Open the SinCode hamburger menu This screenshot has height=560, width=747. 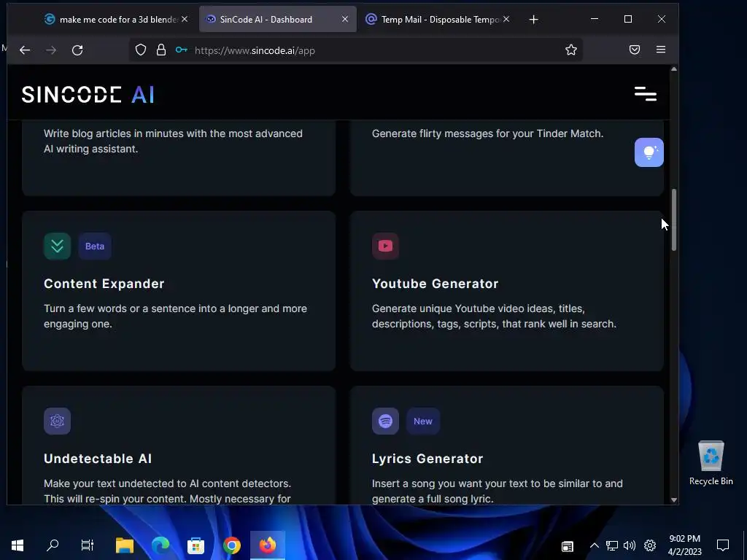(x=646, y=94)
